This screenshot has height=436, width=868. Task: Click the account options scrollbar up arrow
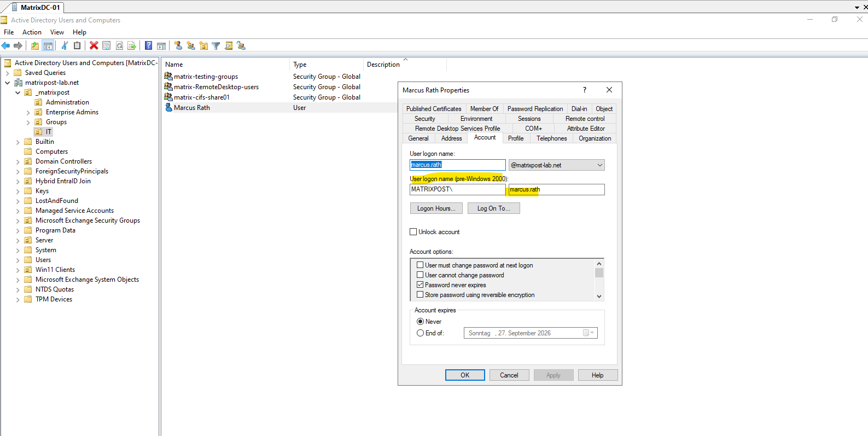599,264
